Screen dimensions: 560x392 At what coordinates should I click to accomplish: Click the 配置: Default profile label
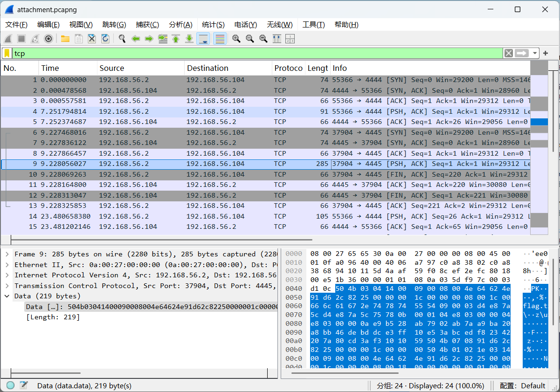click(x=522, y=385)
